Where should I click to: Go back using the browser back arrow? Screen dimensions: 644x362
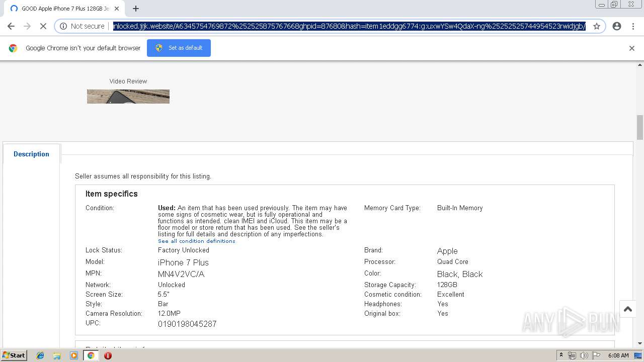point(11,26)
